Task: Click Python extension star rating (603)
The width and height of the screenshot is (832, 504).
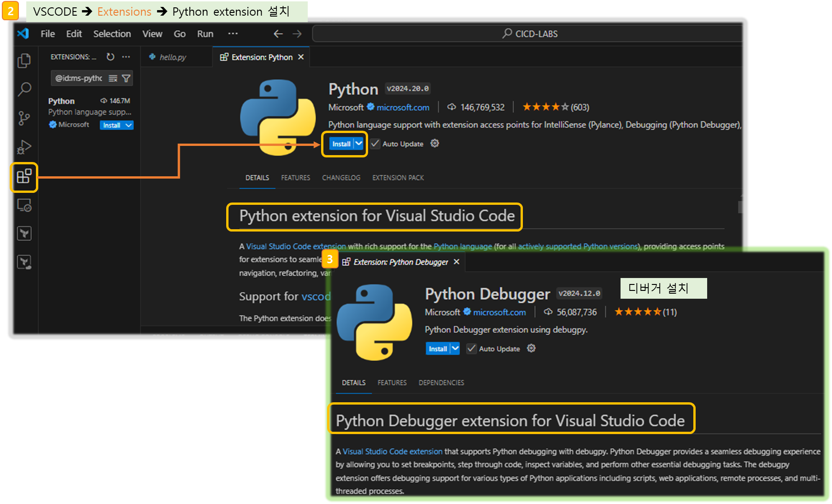Action: pyautogui.click(x=556, y=107)
